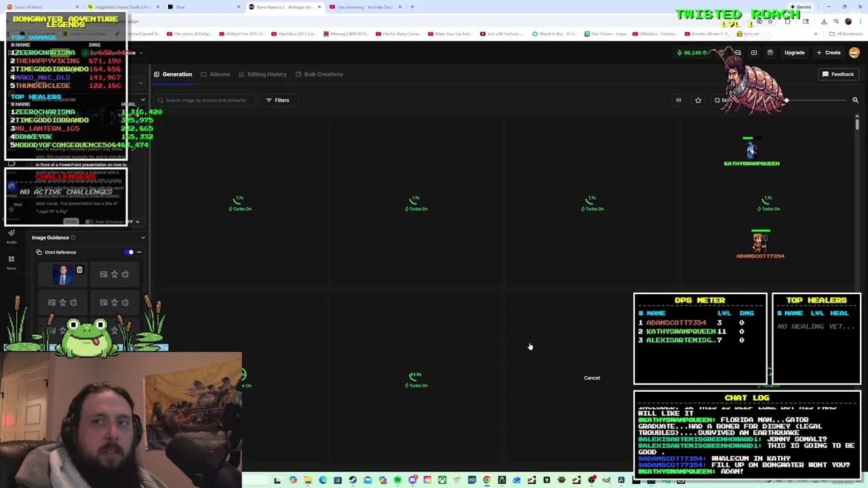Open the Editing History tab
The width and height of the screenshot is (868, 488).
tap(262, 74)
